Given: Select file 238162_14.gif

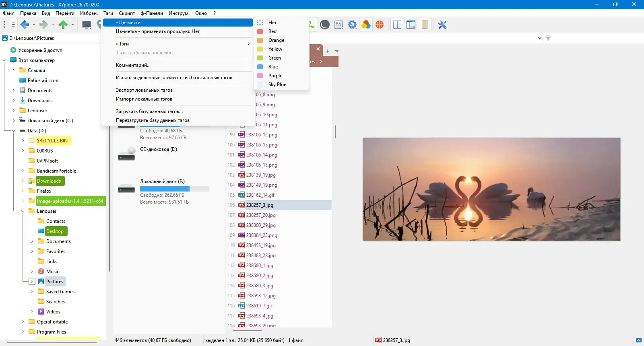Looking at the screenshot, I should pyautogui.click(x=260, y=195).
